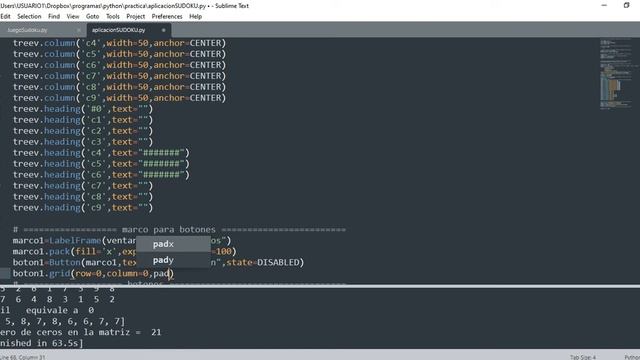The width and height of the screenshot is (640, 360).
Task: Click the line treev.column('c4',width=50,anchor=CENTER)
Action: coord(119,43)
